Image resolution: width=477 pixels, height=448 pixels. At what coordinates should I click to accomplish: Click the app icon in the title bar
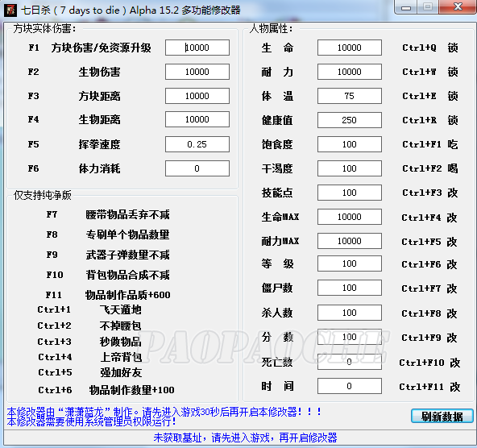[x=10, y=10]
